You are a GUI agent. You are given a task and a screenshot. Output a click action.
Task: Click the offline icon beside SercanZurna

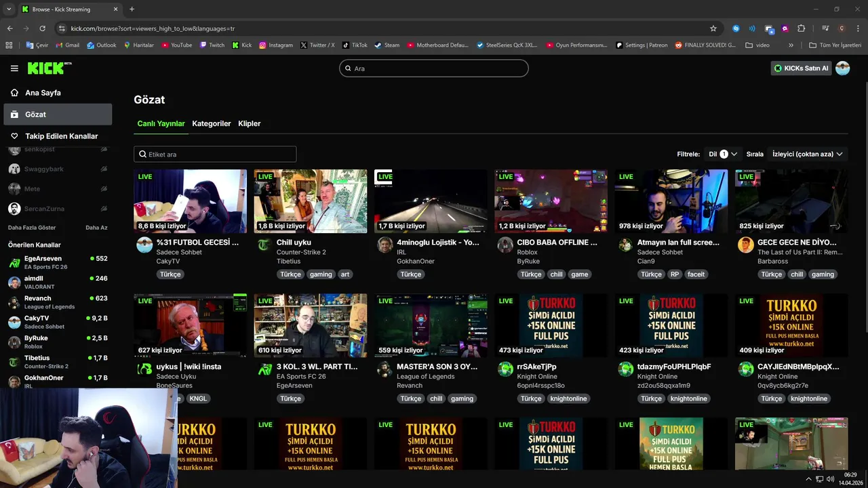point(104,209)
